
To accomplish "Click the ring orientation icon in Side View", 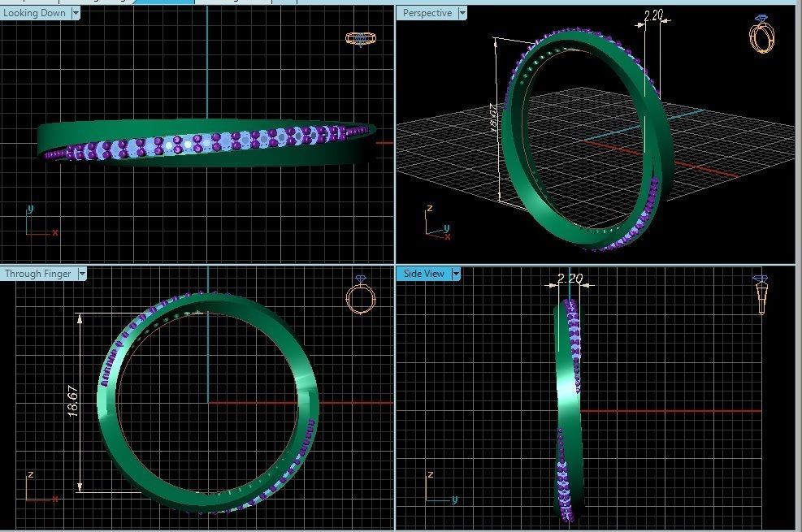I will click(761, 295).
